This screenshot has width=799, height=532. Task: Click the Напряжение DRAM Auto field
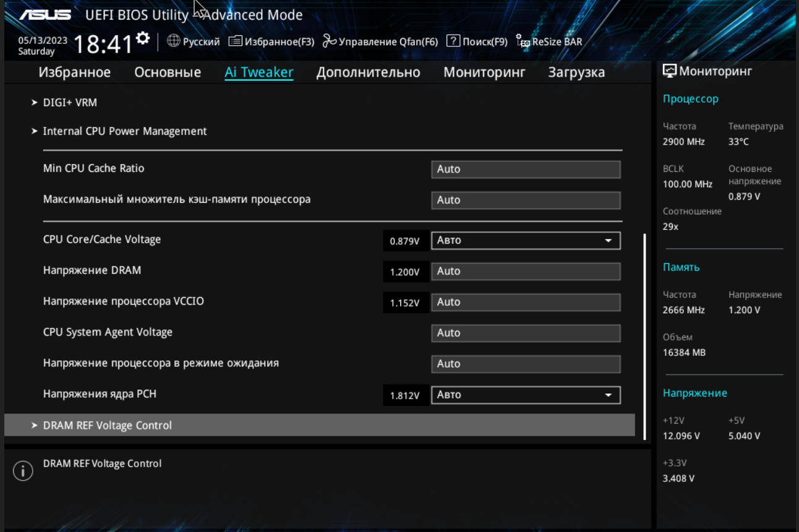pyautogui.click(x=526, y=271)
